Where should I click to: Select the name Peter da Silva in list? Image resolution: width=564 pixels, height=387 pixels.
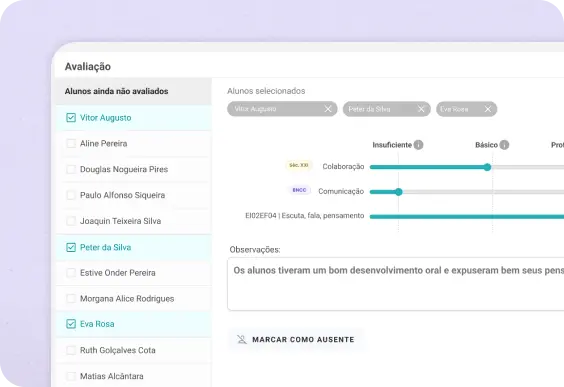pyautogui.click(x=105, y=247)
